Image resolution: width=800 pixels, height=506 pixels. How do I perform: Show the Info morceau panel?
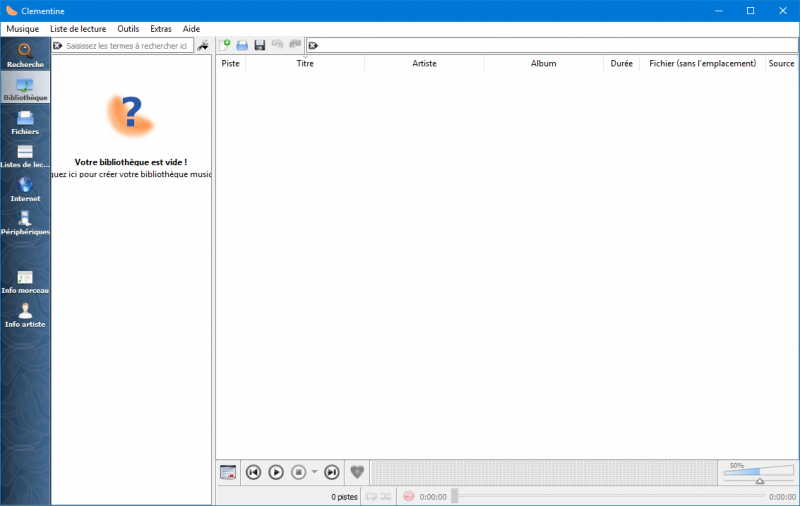coord(25,281)
